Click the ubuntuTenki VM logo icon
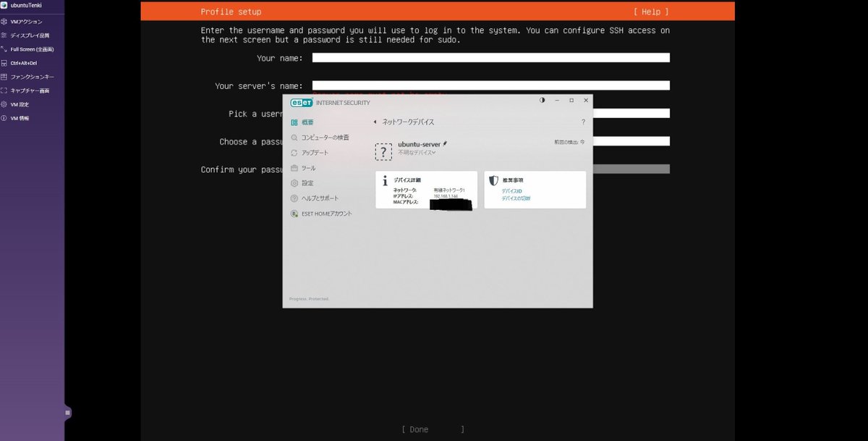Image resolution: width=868 pixels, height=441 pixels. pyautogui.click(x=4, y=5)
